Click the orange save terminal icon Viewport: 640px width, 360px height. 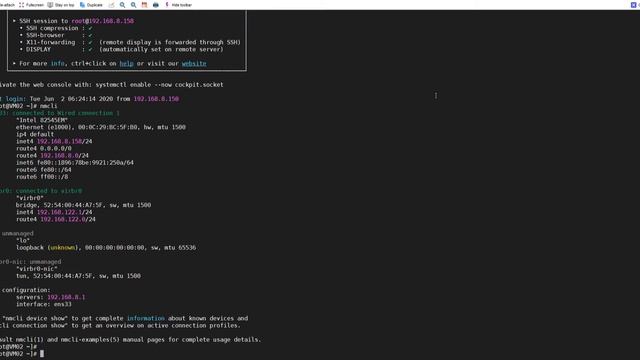144,5
